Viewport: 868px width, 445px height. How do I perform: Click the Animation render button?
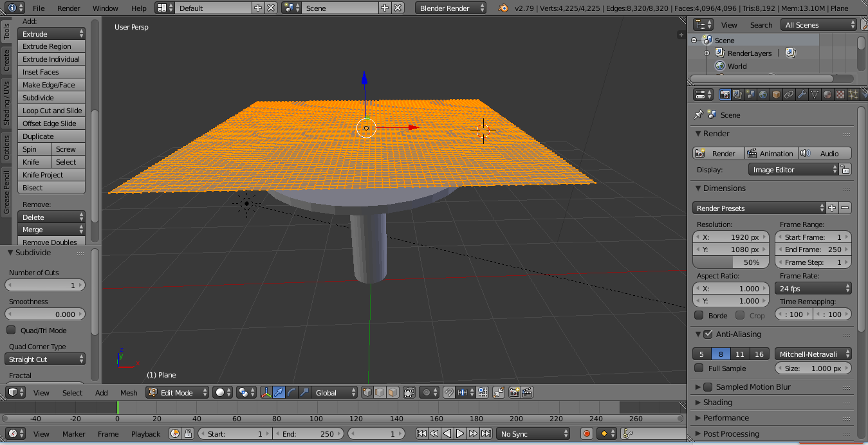[x=770, y=153]
